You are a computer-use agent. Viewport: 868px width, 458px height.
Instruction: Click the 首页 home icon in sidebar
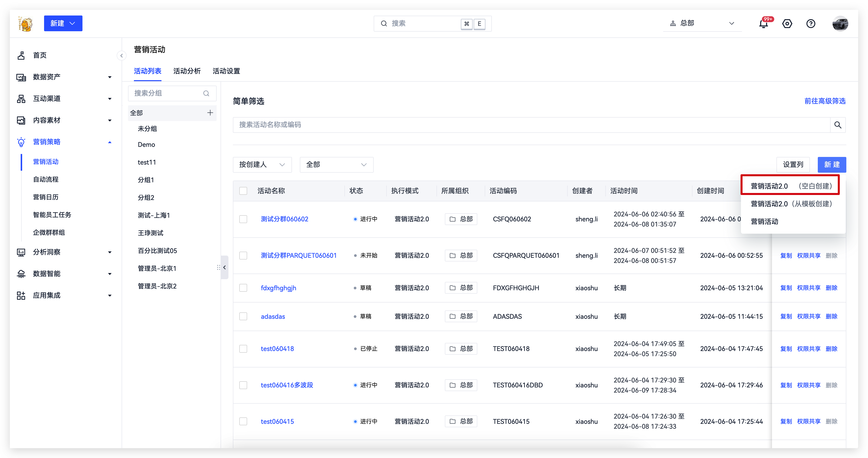[21, 55]
